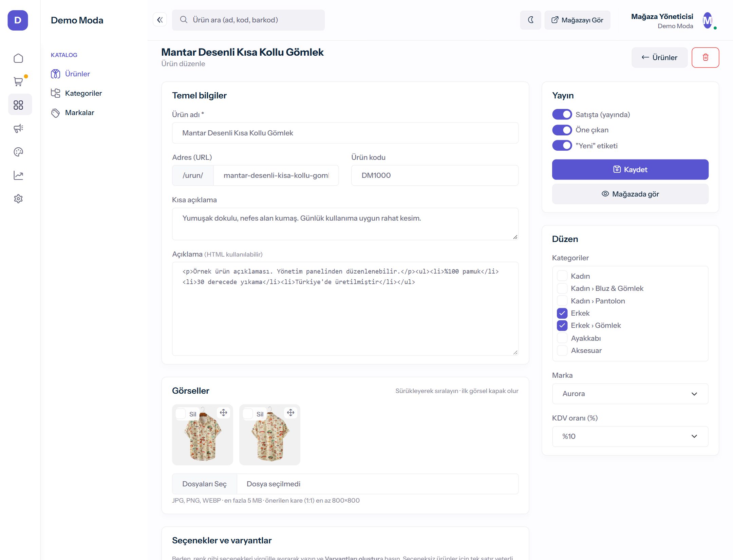Open the user avatar M profile

[x=708, y=21]
